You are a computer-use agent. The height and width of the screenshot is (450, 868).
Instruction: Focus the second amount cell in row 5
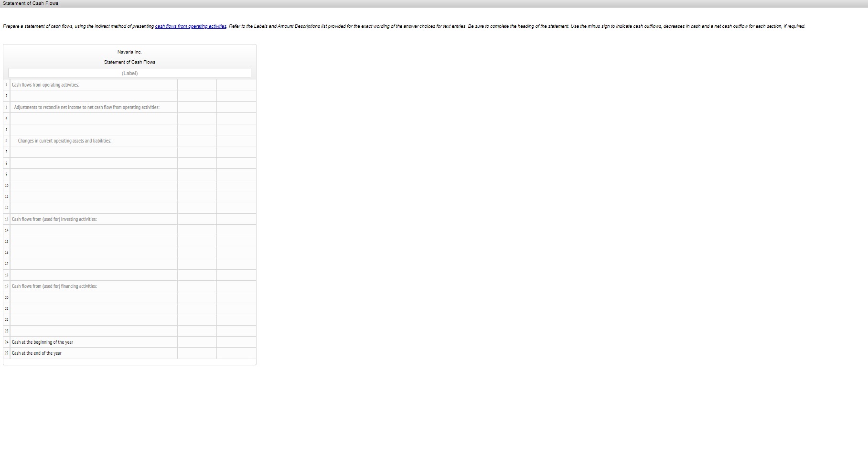[x=236, y=130]
